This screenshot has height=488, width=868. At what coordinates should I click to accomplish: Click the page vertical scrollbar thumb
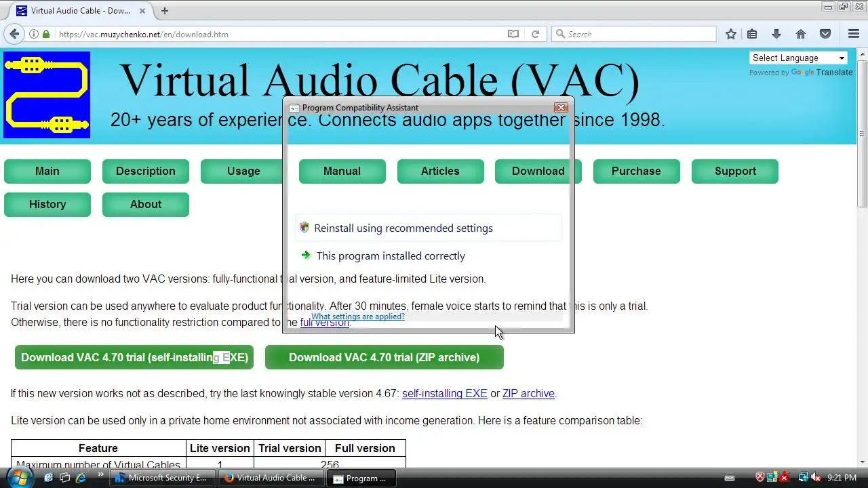pyautogui.click(x=862, y=134)
